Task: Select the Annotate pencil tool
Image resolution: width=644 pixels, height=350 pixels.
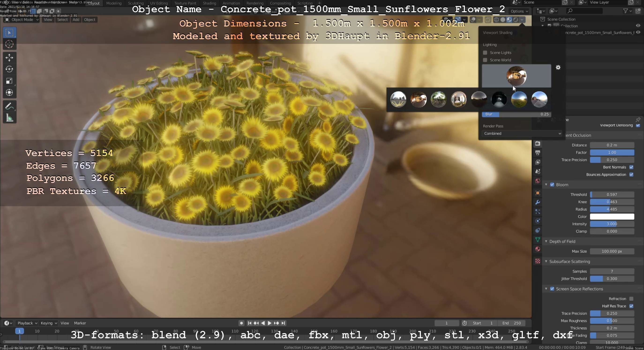Action: point(10,106)
